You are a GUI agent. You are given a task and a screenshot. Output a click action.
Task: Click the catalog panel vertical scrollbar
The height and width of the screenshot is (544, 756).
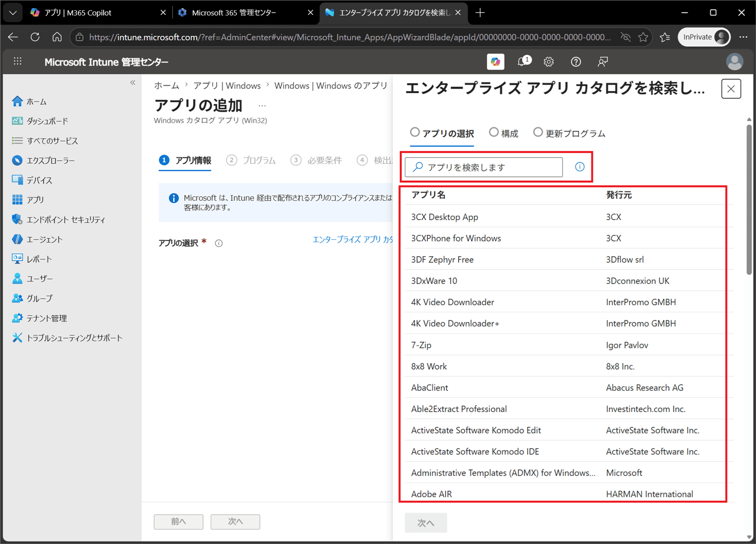pos(749,199)
